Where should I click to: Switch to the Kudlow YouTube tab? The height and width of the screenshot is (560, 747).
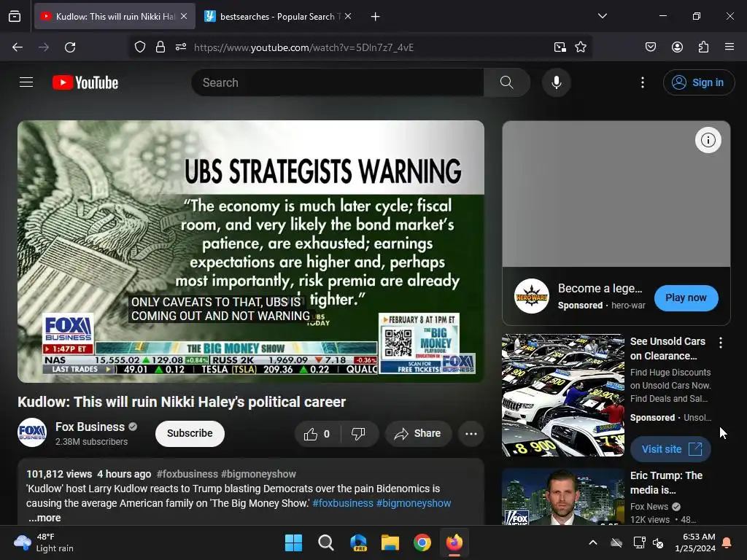click(x=115, y=17)
